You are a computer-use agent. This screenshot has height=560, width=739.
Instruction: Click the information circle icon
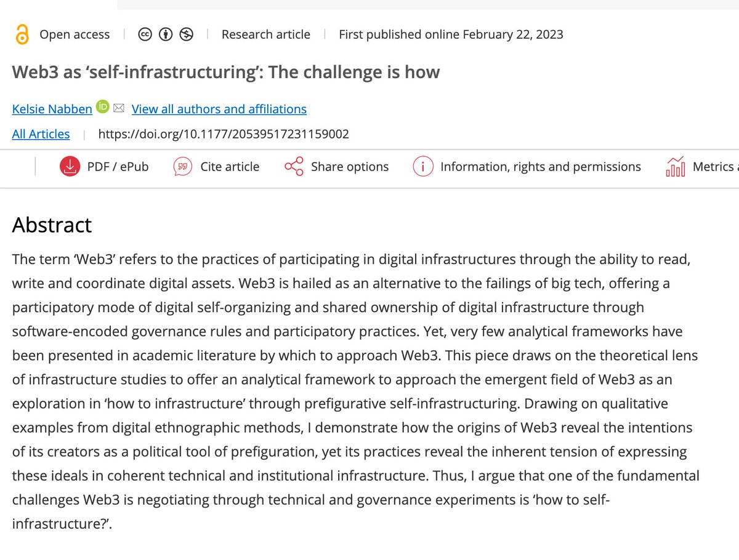423,166
